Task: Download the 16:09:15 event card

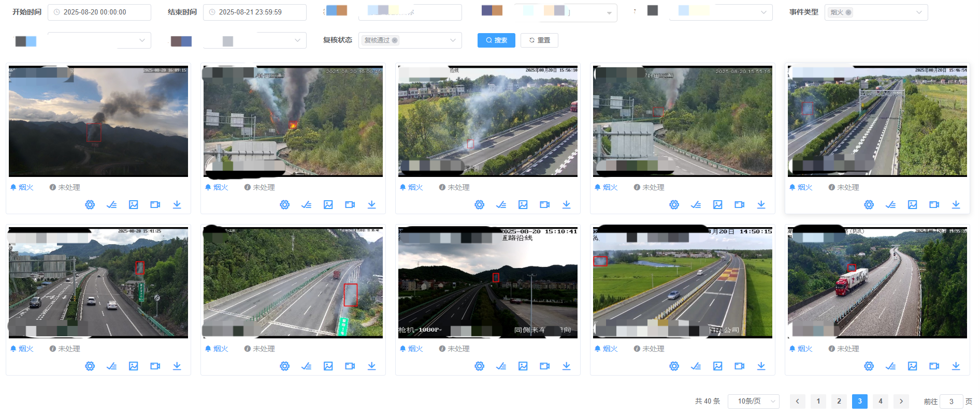Action: 177,205
